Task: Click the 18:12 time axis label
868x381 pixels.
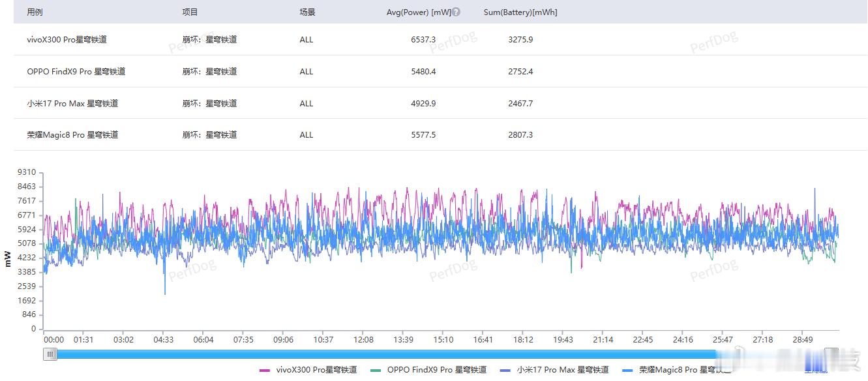Action: tap(523, 340)
